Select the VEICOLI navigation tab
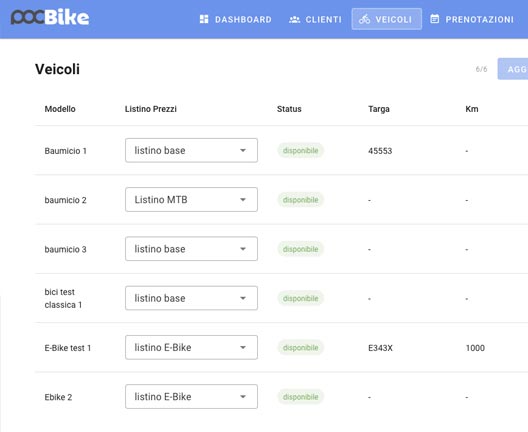Viewport: 528px width, 432px height. click(387, 19)
